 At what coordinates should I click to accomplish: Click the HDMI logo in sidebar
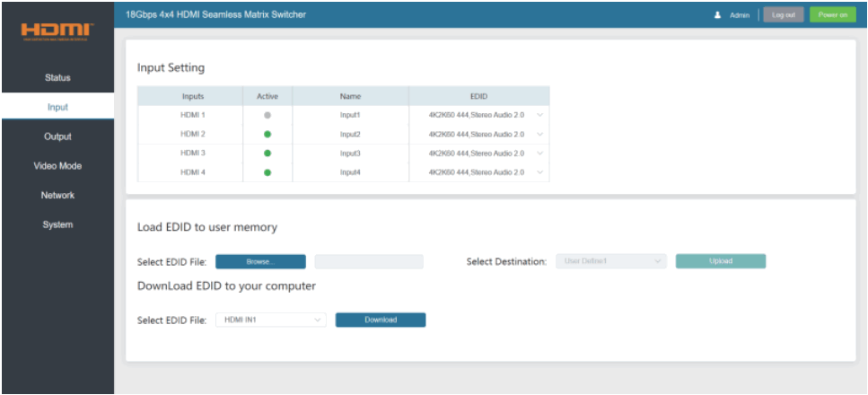[x=57, y=31]
